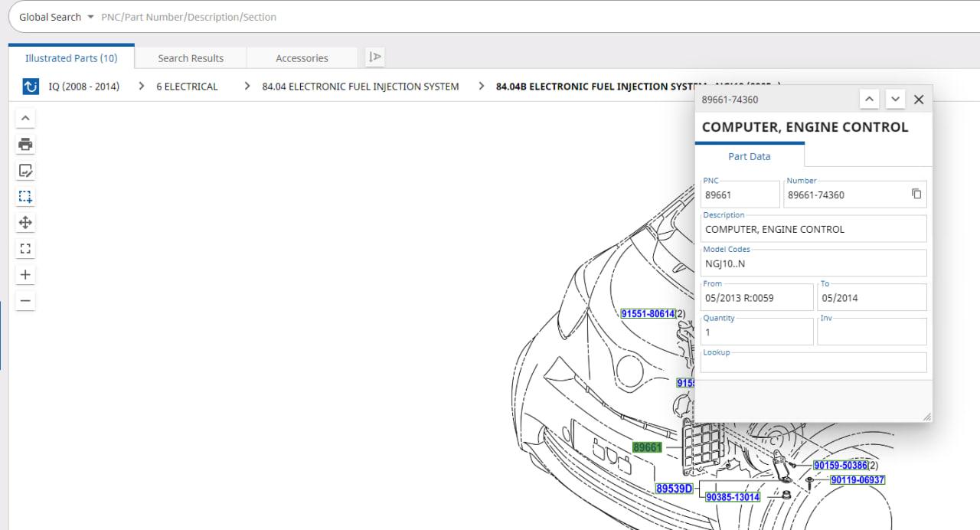The height and width of the screenshot is (530, 980).
Task: Click the 6 ELECTRICAL breadcrumb link
Action: pyautogui.click(x=187, y=87)
